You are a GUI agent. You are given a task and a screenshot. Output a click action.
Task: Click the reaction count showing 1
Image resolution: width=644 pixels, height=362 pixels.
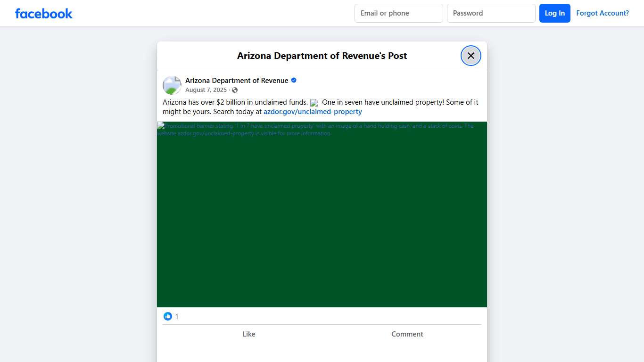(177, 316)
